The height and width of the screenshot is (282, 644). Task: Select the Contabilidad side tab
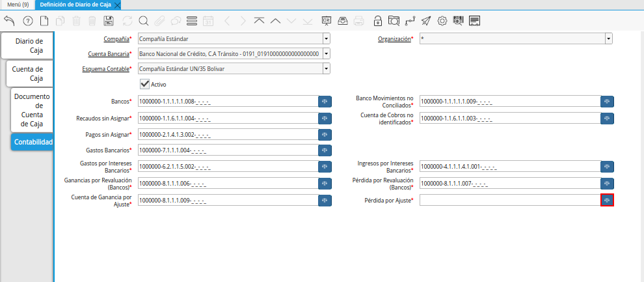(x=32, y=142)
